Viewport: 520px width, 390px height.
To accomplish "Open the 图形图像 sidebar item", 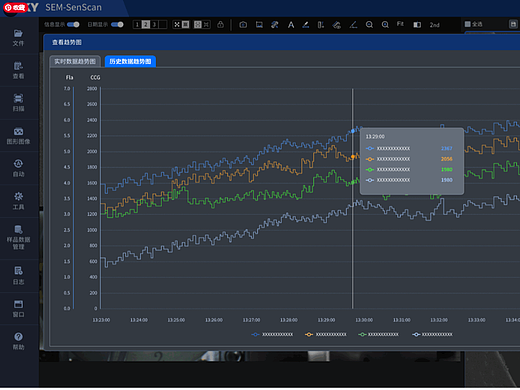I will pyautogui.click(x=18, y=136).
